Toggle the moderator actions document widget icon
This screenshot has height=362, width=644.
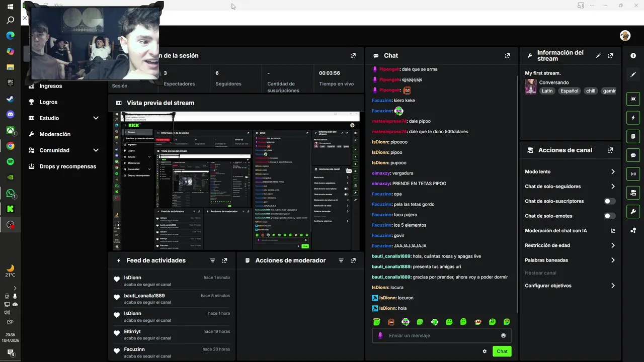633,136
